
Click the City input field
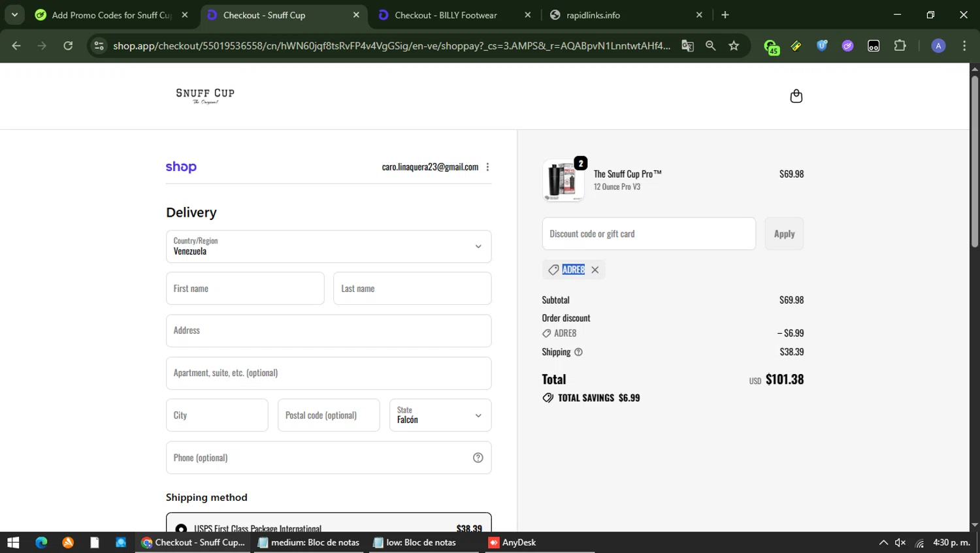(x=217, y=415)
